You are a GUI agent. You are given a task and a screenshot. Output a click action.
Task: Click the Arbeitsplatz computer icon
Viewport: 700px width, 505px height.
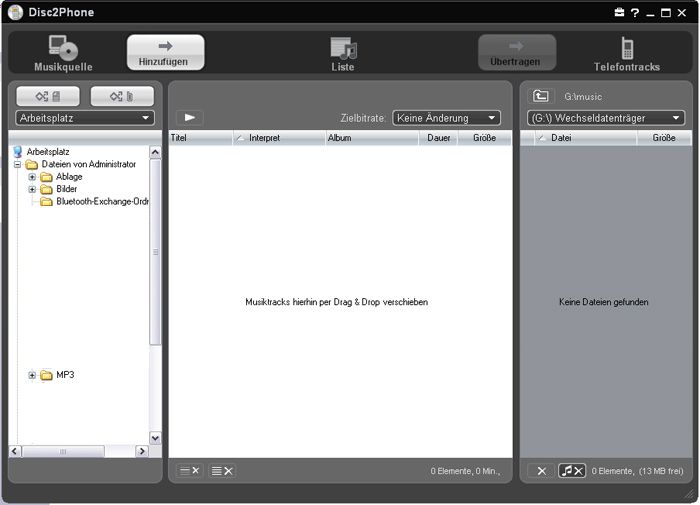pos(18,152)
